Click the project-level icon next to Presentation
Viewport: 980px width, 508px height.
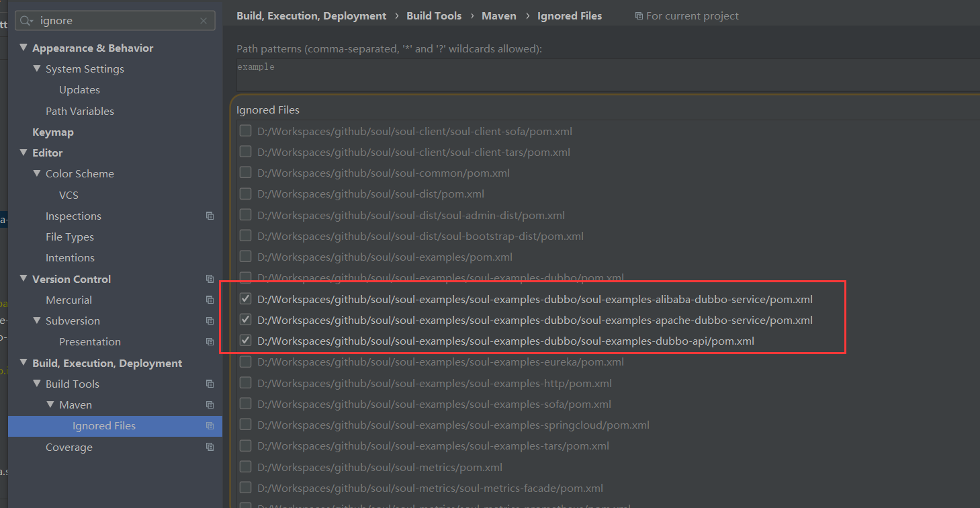(x=210, y=341)
